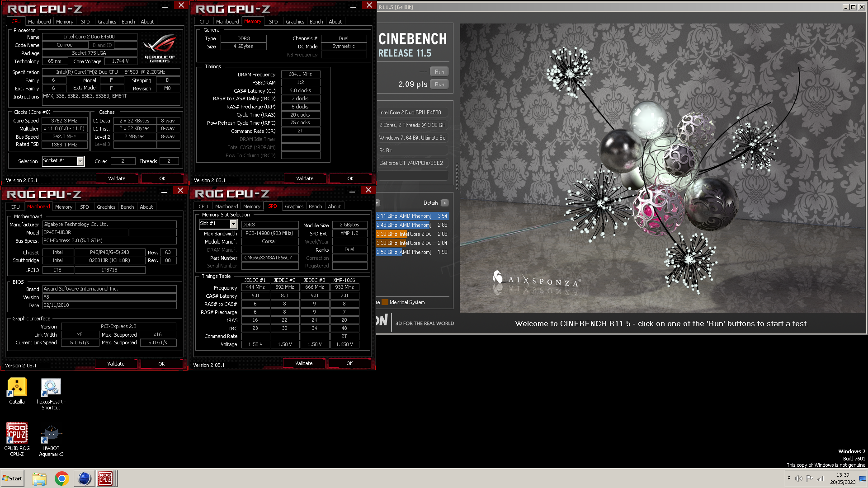Viewport: 868px width, 488px height.
Task: Open Bench tab in CPU window
Action: coord(128,21)
